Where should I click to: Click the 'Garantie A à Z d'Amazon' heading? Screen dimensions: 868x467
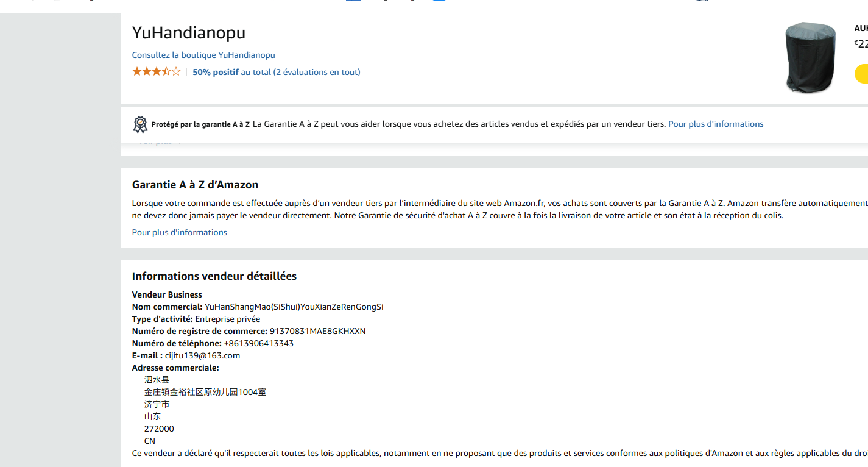(x=195, y=185)
